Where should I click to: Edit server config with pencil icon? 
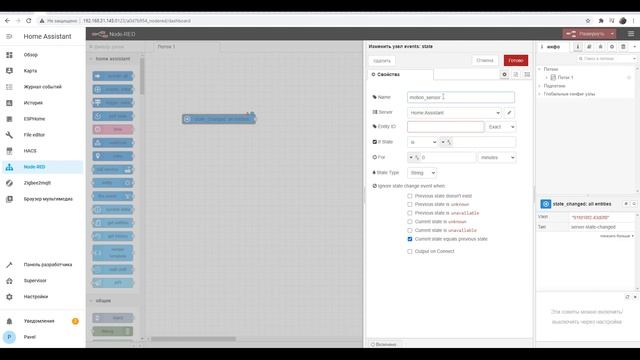[509, 113]
